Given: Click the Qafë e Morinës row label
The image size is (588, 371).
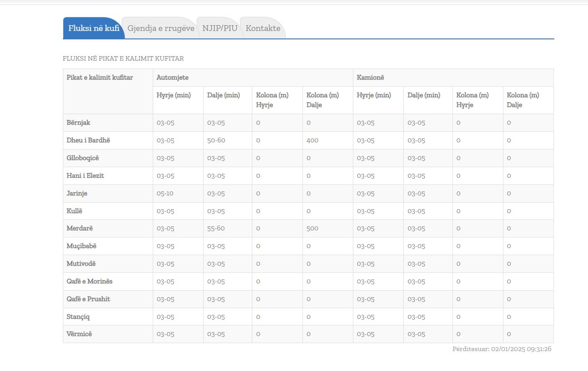Looking at the screenshot, I should tap(89, 281).
